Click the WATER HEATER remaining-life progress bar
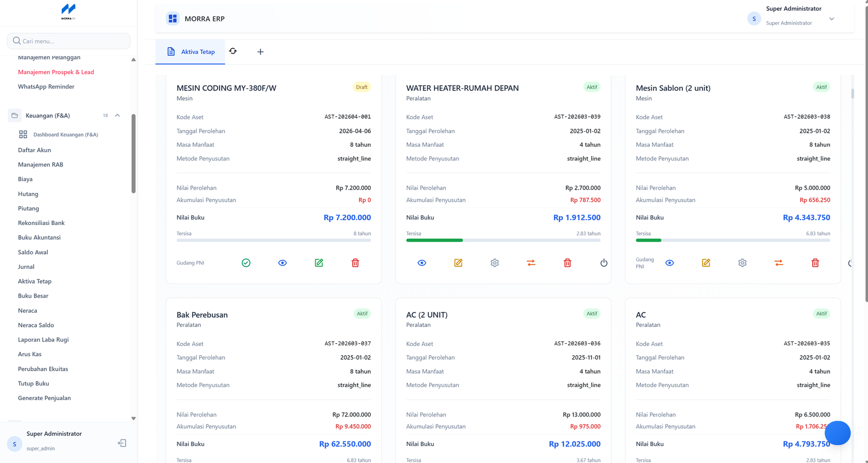 503,240
